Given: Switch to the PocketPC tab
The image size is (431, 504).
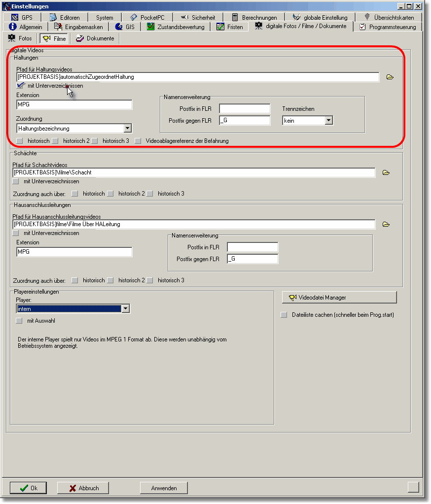Looking at the screenshot, I should (147, 17).
